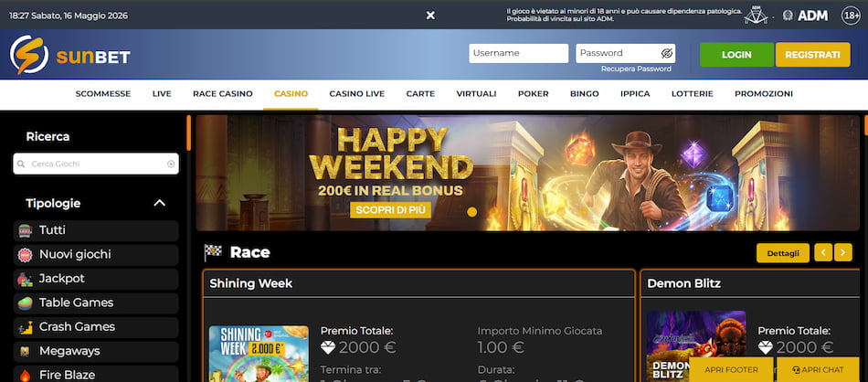Select Crash Games category label
The width and height of the screenshot is (868, 382).
[77, 326]
